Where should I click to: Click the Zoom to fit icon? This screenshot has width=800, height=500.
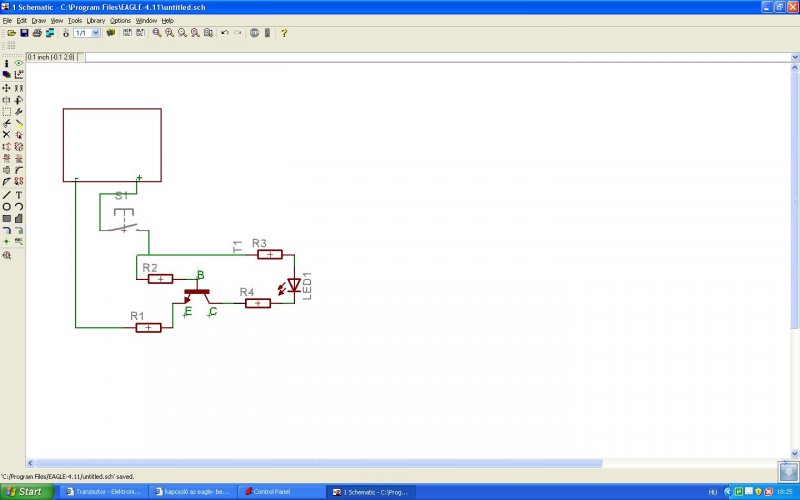point(157,33)
